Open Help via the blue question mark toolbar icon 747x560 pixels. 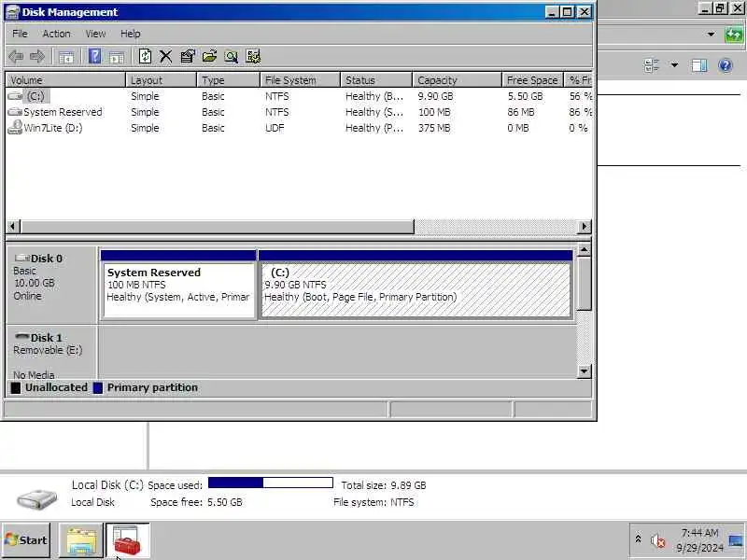pyautogui.click(x=94, y=57)
